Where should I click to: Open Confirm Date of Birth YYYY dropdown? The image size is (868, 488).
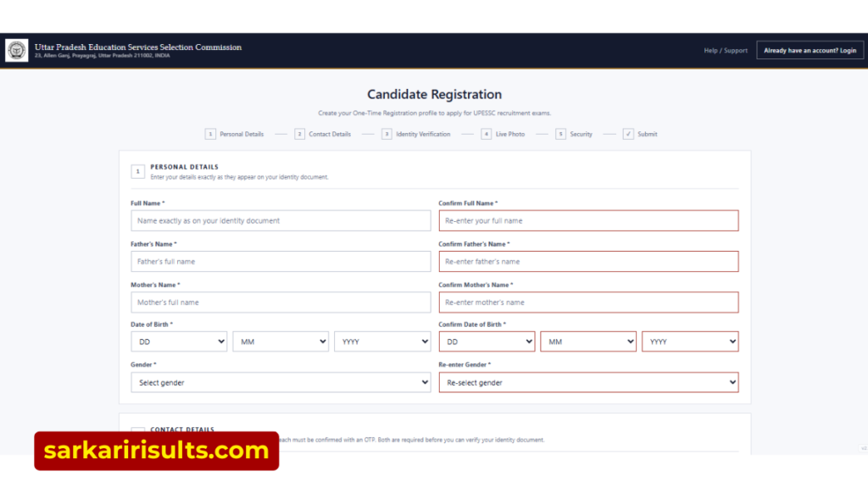pyautogui.click(x=690, y=341)
